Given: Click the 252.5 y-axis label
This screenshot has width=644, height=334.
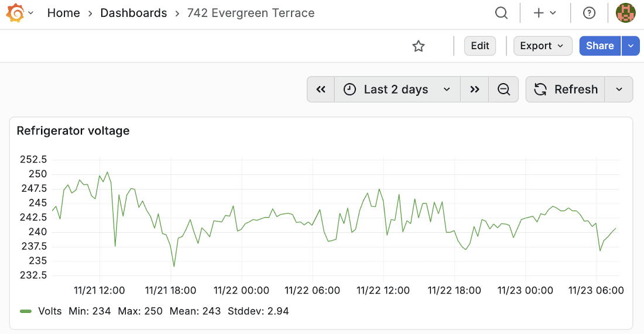Looking at the screenshot, I should tap(34, 159).
